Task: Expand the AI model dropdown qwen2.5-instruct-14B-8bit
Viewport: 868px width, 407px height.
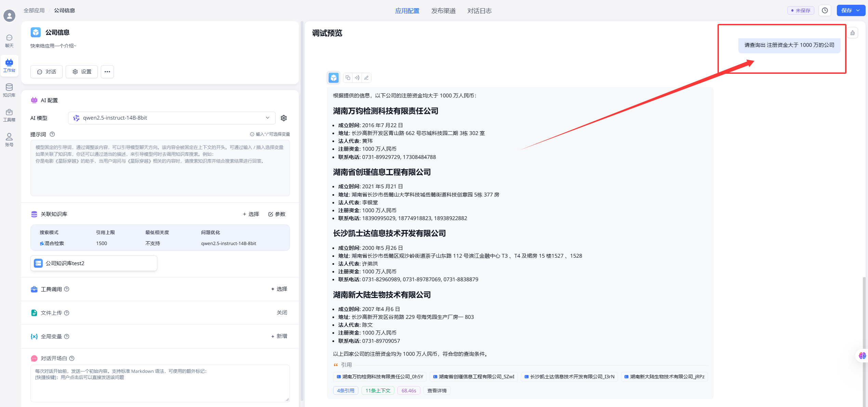Action: (172, 118)
